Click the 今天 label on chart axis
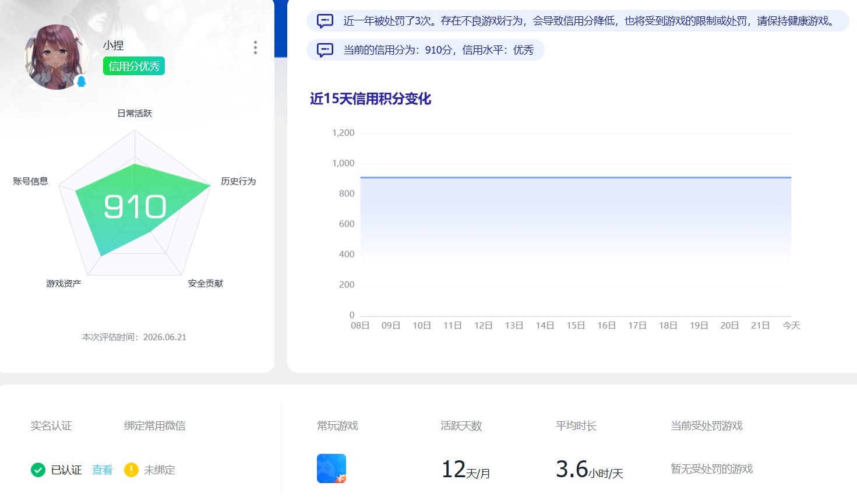The height and width of the screenshot is (504, 857). click(x=791, y=325)
